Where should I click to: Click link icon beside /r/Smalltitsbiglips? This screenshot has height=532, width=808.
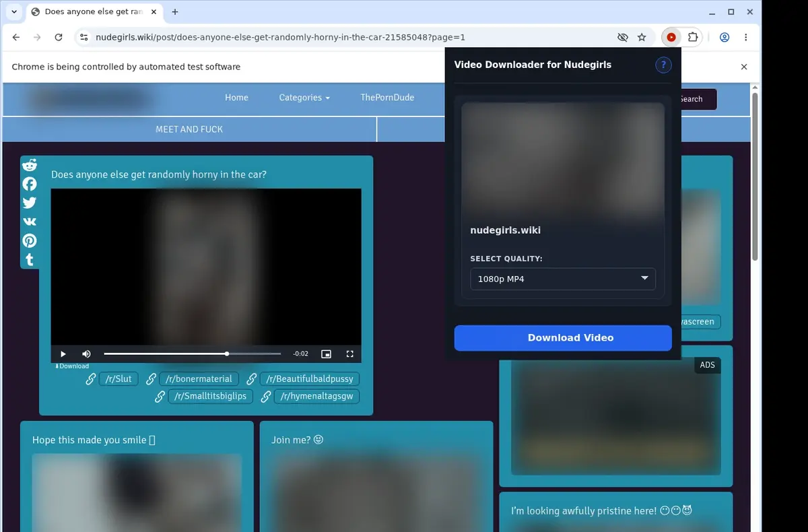[160, 397]
